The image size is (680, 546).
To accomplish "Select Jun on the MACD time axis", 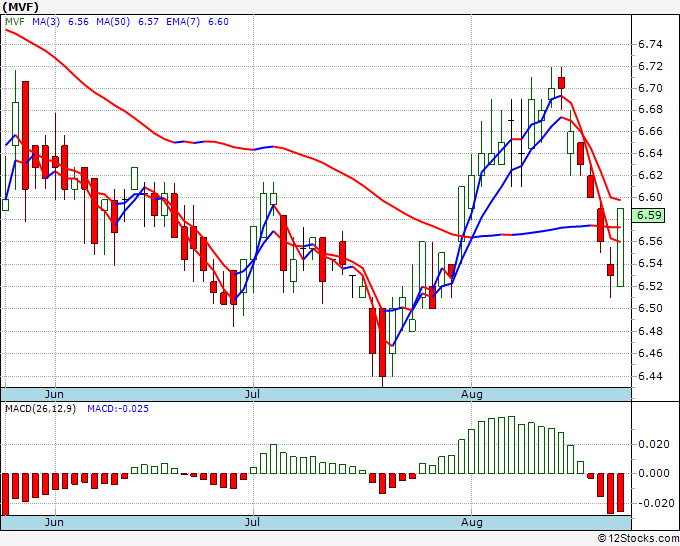I will tap(54, 522).
